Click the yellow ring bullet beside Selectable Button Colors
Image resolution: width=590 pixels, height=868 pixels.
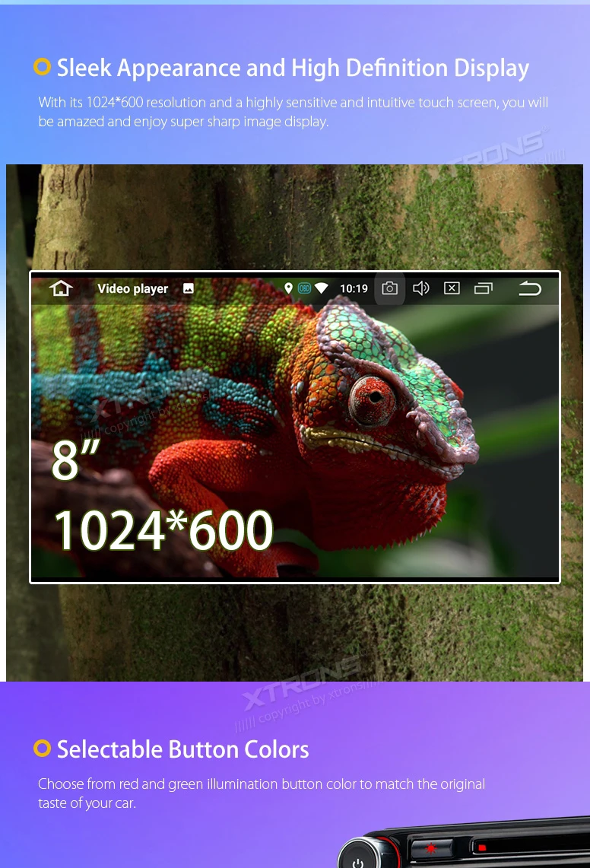[42, 749]
